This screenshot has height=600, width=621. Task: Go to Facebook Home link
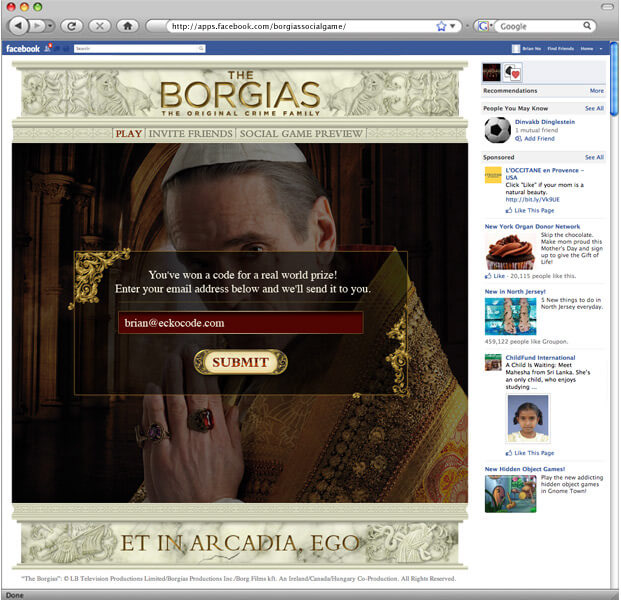(x=587, y=49)
